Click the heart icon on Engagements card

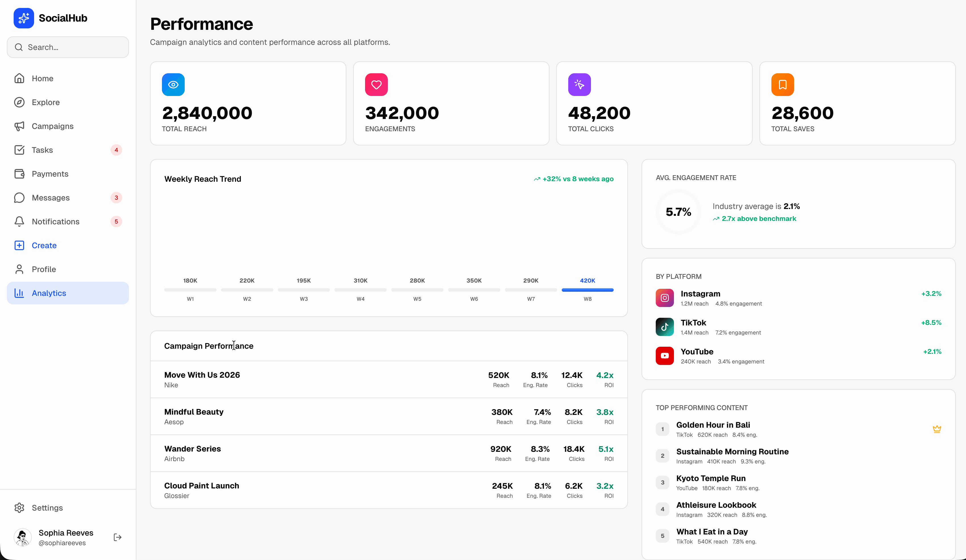pos(376,84)
